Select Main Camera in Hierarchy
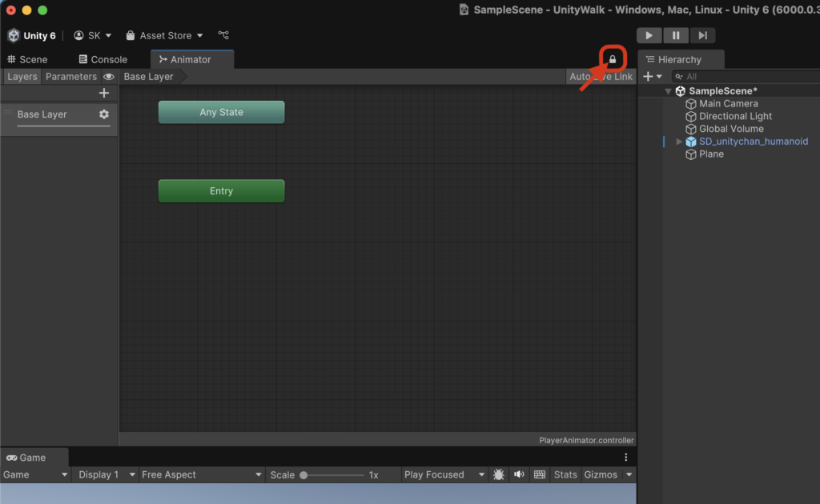This screenshot has height=504, width=820. 729,103
